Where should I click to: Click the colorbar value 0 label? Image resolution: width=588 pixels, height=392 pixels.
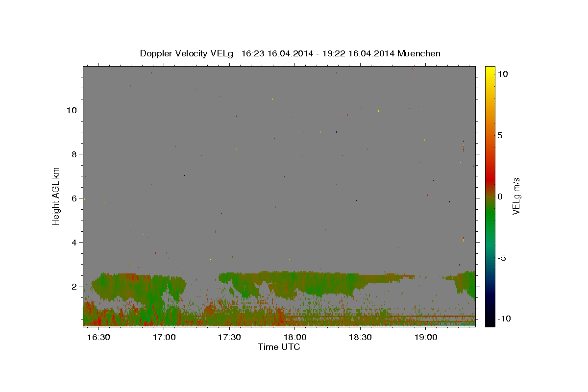(500, 196)
